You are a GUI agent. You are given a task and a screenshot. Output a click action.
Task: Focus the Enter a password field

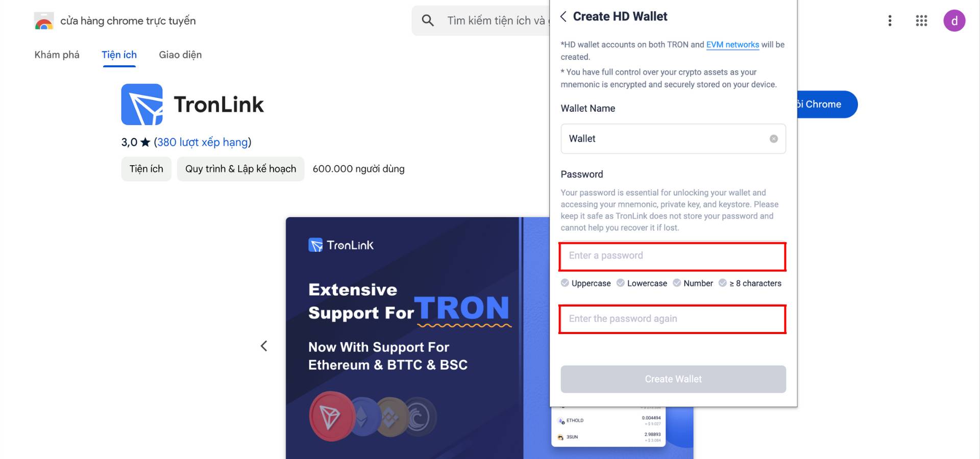coord(673,257)
